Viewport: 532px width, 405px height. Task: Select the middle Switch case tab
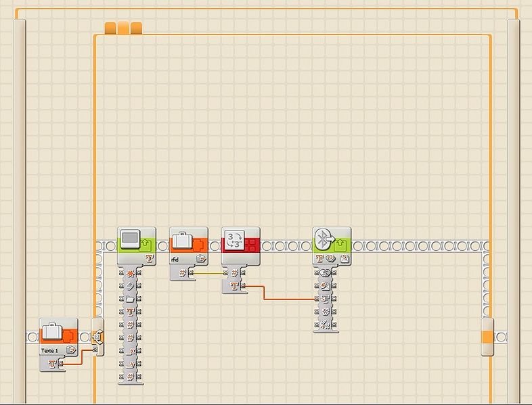click(123, 28)
